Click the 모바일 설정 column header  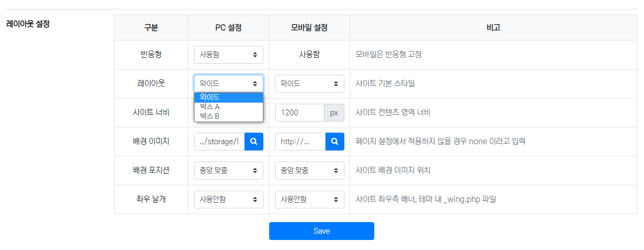pyautogui.click(x=309, y=28)
